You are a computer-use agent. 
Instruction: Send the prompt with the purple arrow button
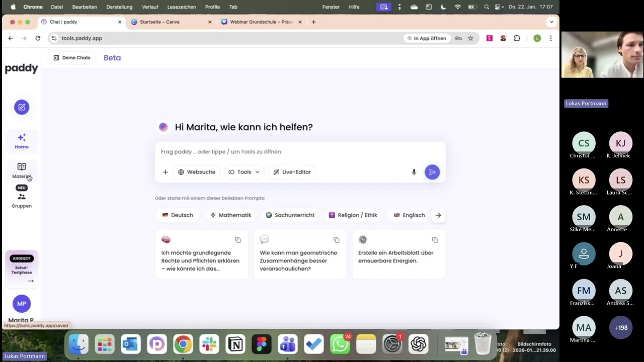pyautogui.click(x=432, y=172)
